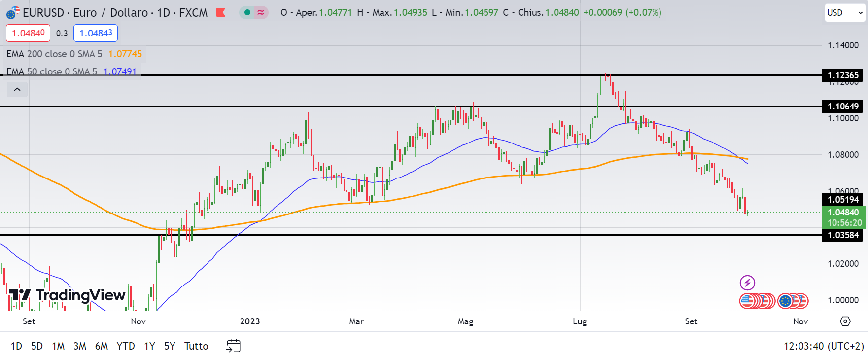This screenshot has width=868, height=357.
Task: Click the 2023 label on time axis
Action: click(x=250, y=321)
